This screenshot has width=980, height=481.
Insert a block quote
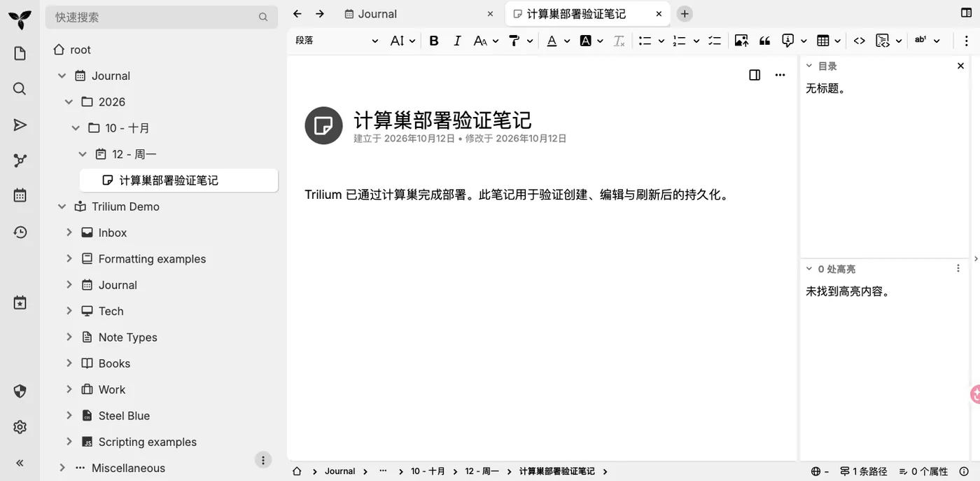click(764, 41)
